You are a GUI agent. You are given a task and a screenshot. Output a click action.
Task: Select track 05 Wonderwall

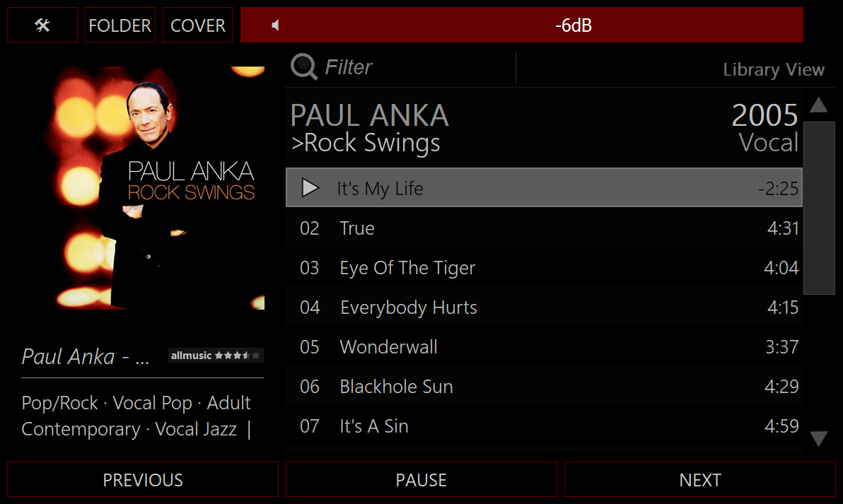388,347
